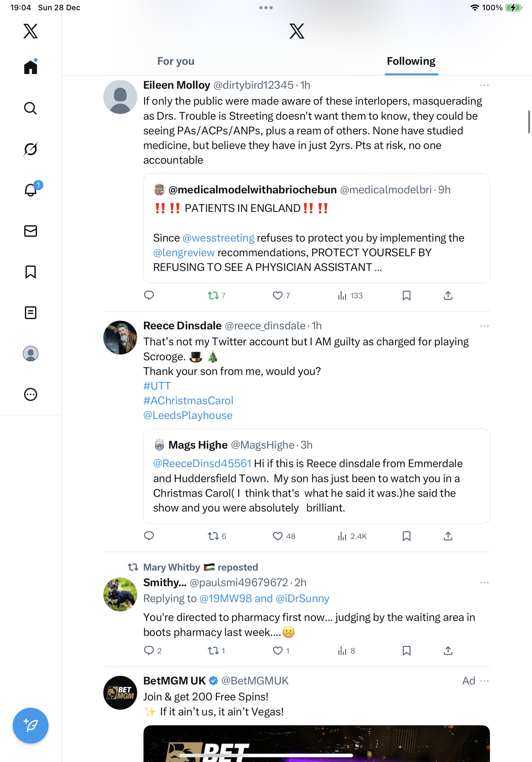532x762 pixels.
Task: Share Reece Dinsdale's post
Action: pos(448,536)
